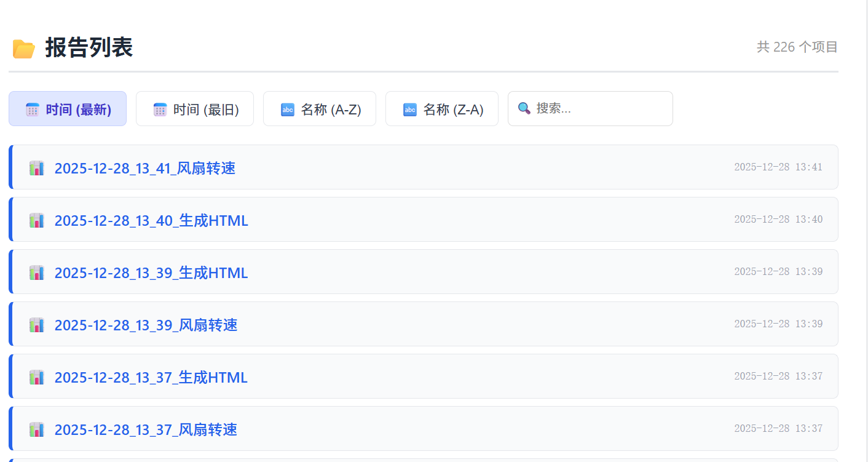Screen dimensions: 868x462
Task: Sort reports by 名称 (Z-A)
Action: [441, 109]
